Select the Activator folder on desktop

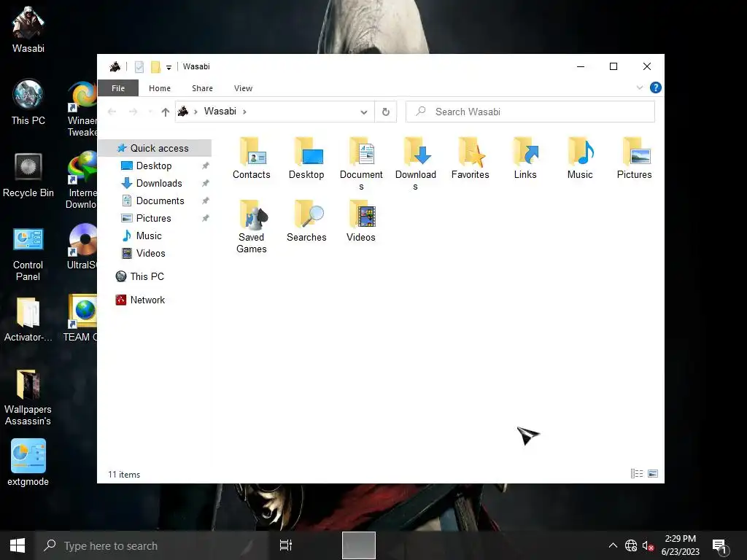point(28,319)
